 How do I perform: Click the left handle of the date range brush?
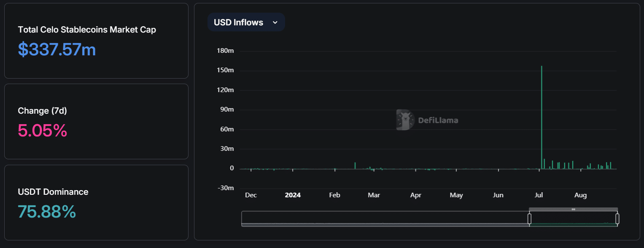click(530, 218)
